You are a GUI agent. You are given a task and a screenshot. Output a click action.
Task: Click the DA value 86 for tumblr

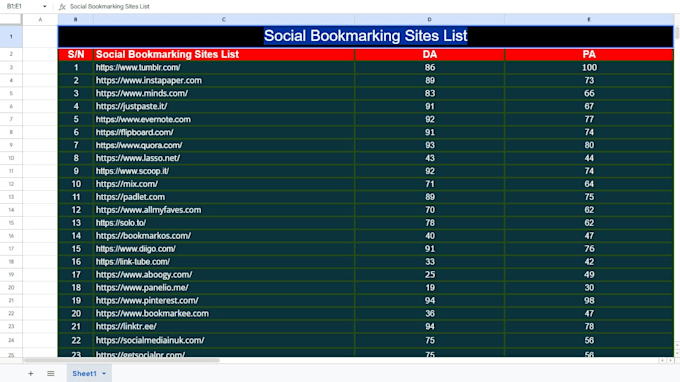(x=429, y=67)
